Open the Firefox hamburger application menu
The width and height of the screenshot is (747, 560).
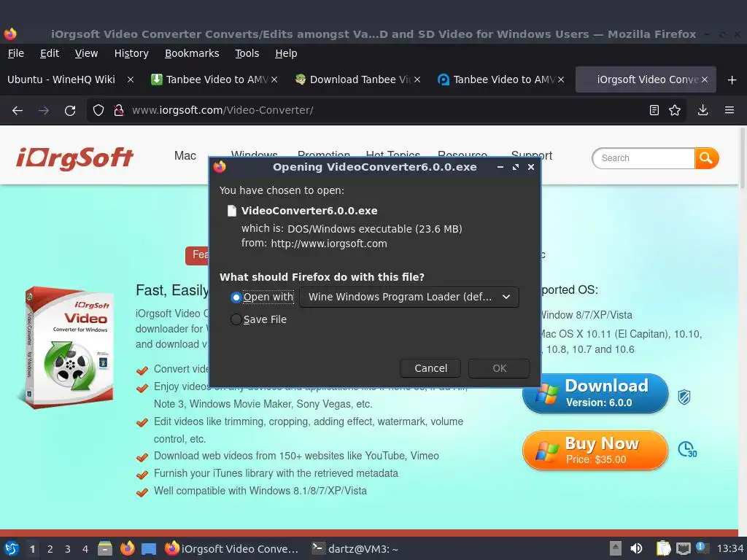coord(729,111)
